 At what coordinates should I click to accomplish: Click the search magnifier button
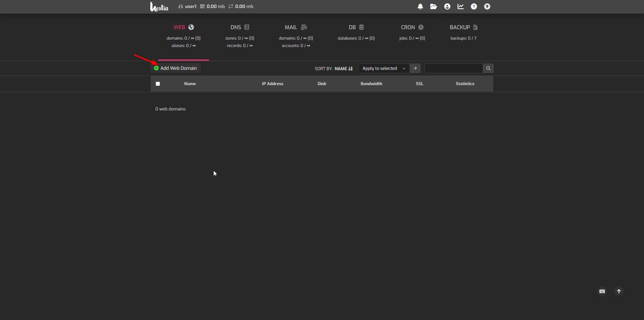(488, 68)
